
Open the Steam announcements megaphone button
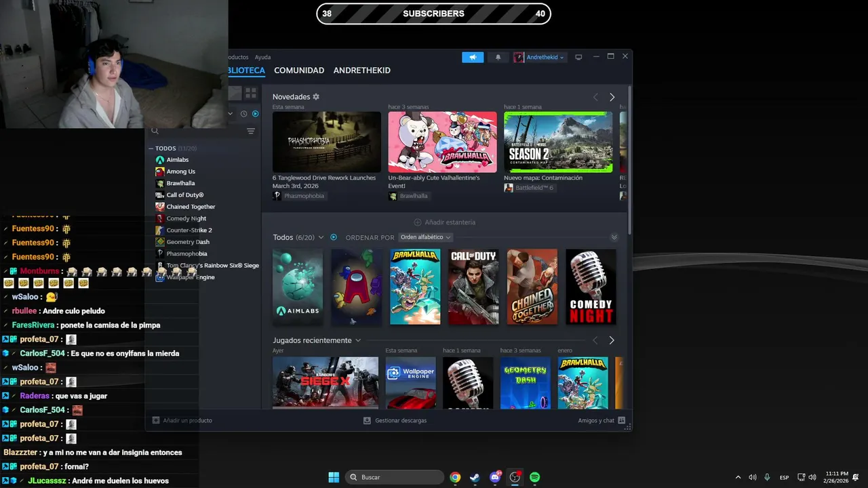point(473,58)
